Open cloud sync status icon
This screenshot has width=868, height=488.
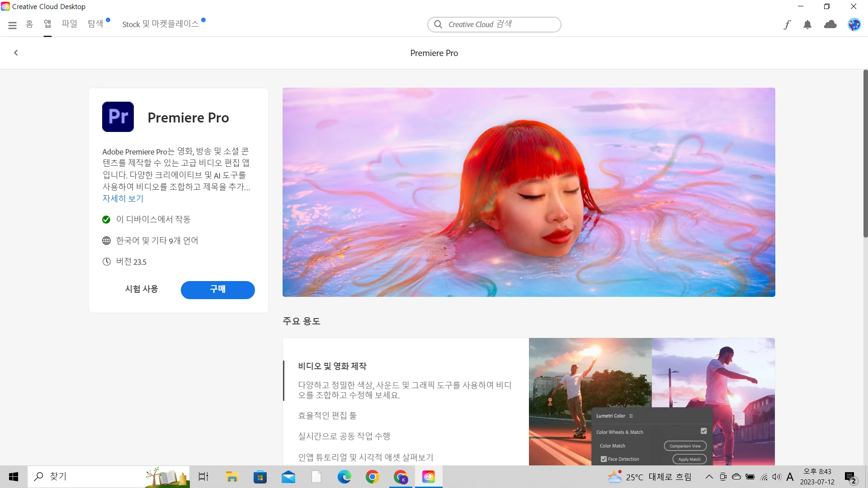(830, 24)
